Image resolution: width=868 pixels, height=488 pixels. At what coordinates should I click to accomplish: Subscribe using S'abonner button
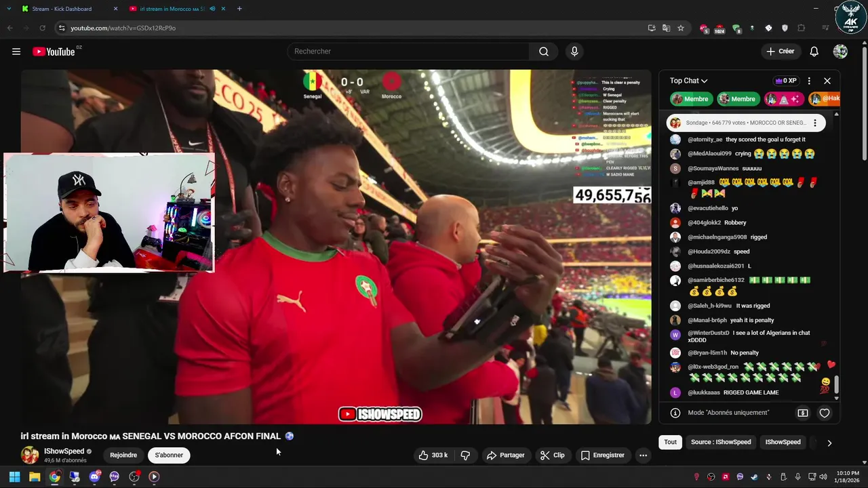[169, 455]
